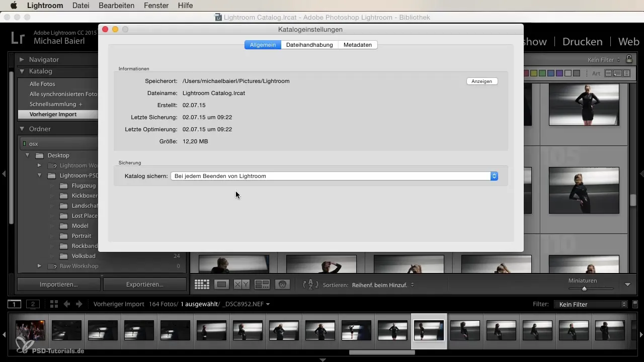This screenshot has width=644, height=362.
Task: Toggle A-Z sort direction icon
Action: 310,285
